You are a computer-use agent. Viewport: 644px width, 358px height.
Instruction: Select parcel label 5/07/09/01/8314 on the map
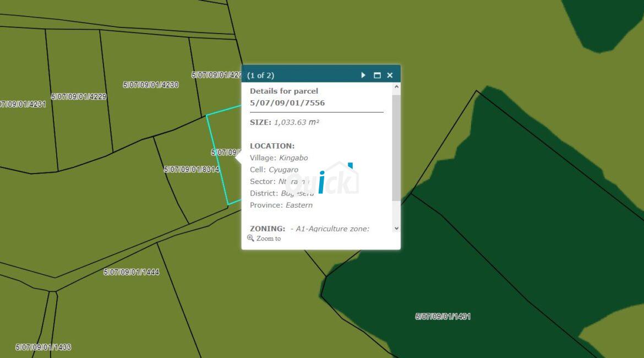coord(192,169)
